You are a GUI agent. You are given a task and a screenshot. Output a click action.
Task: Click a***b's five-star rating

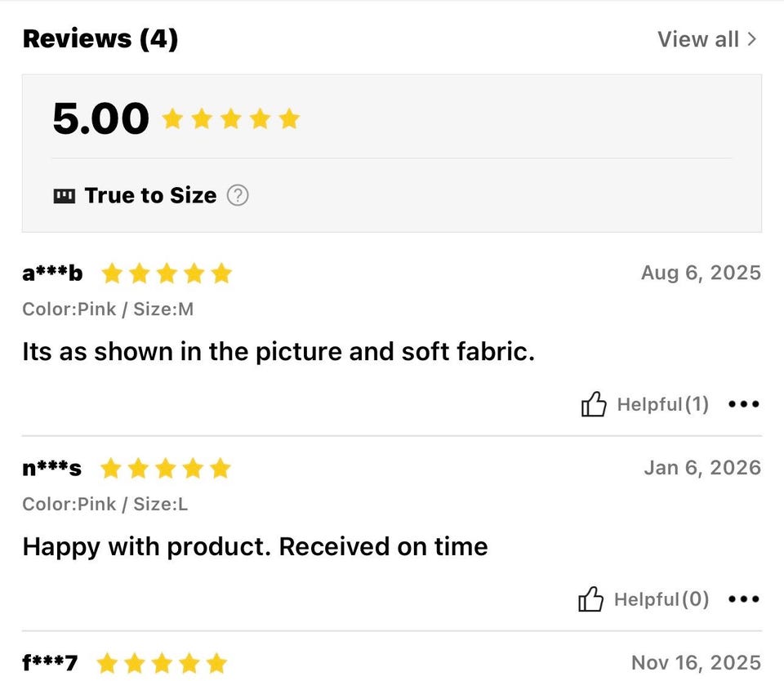(167, 274)
